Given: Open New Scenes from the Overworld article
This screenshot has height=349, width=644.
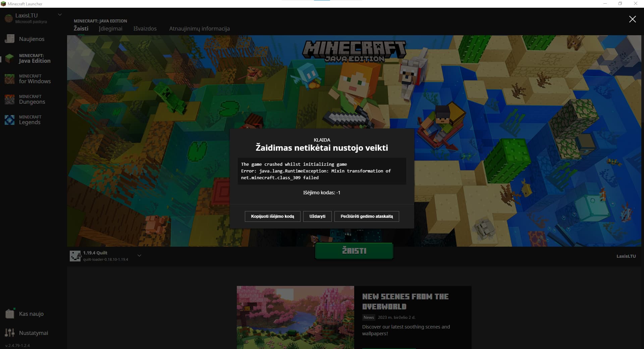Looking at the screenshot, I should tap(405, 302).
